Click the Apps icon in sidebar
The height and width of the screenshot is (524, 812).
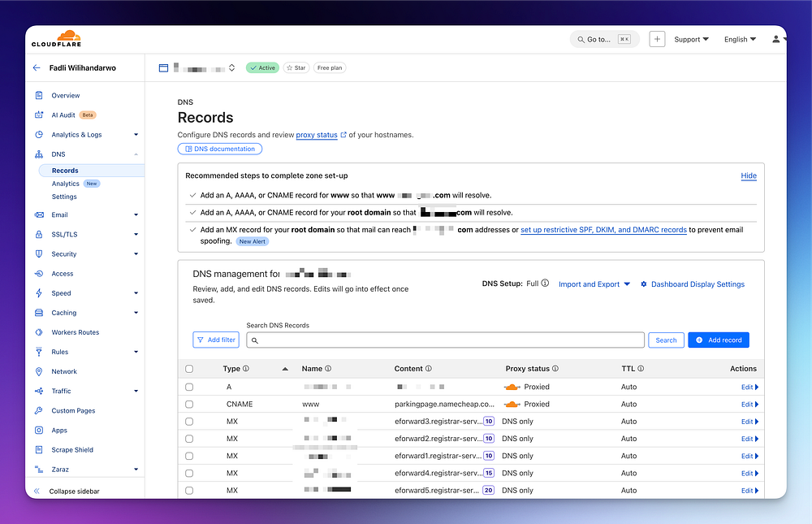tap(39, 431)
